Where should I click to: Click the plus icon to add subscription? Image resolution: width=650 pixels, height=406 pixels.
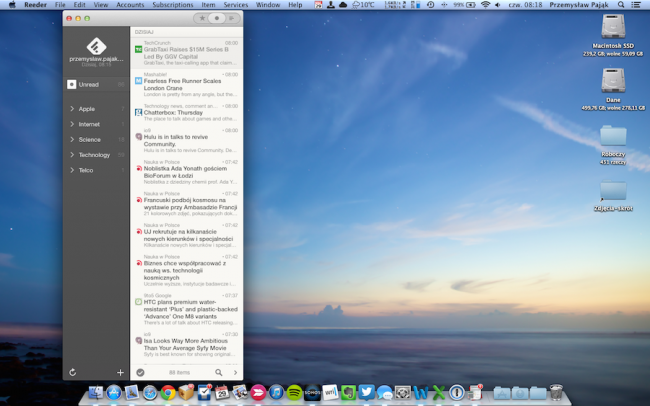point(120,372)
